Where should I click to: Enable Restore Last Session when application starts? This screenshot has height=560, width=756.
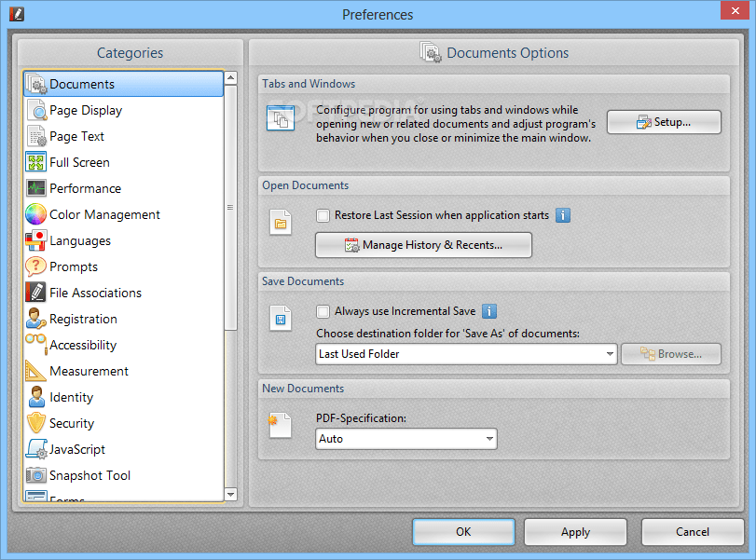[x=323, y=215]
